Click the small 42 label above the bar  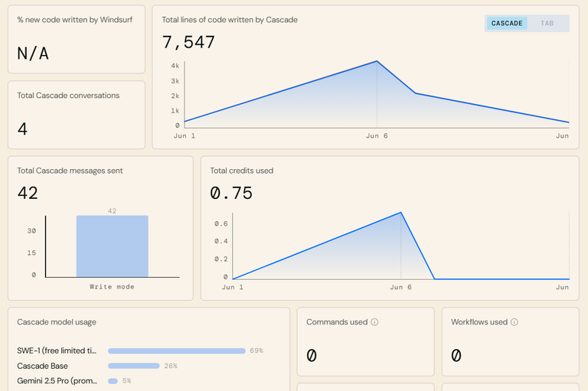pyautogui.click(x=112, y=211)
